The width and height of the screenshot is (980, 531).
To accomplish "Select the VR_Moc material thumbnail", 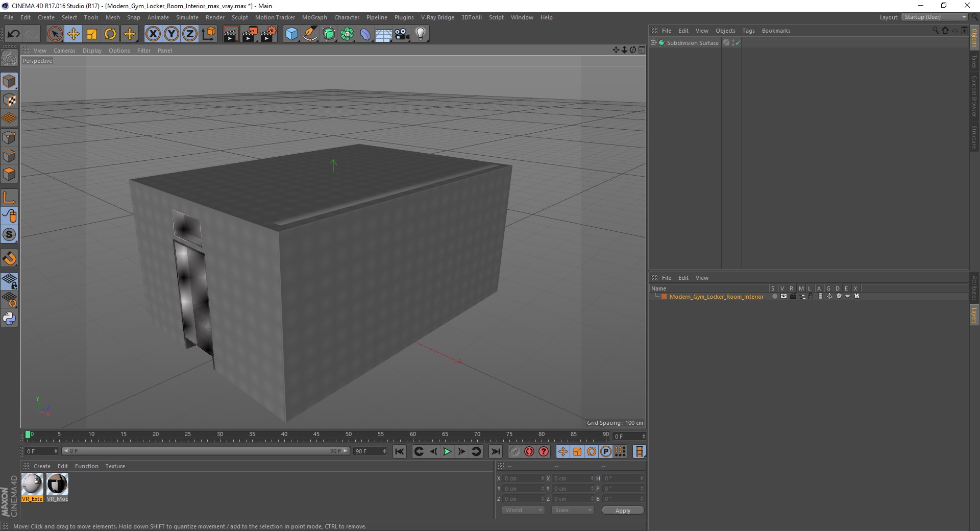I will click(57, 487).
